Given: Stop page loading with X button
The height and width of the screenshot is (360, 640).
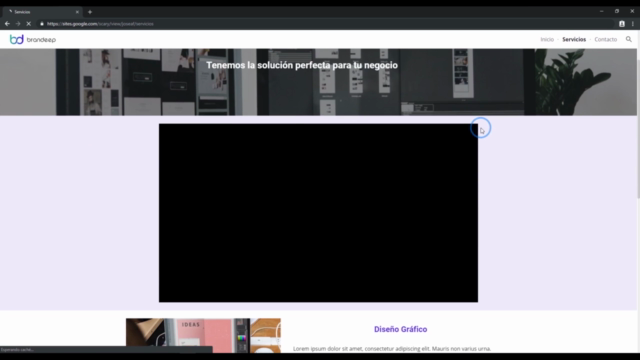Looking at the screenshot, I should tap(29, 24).
